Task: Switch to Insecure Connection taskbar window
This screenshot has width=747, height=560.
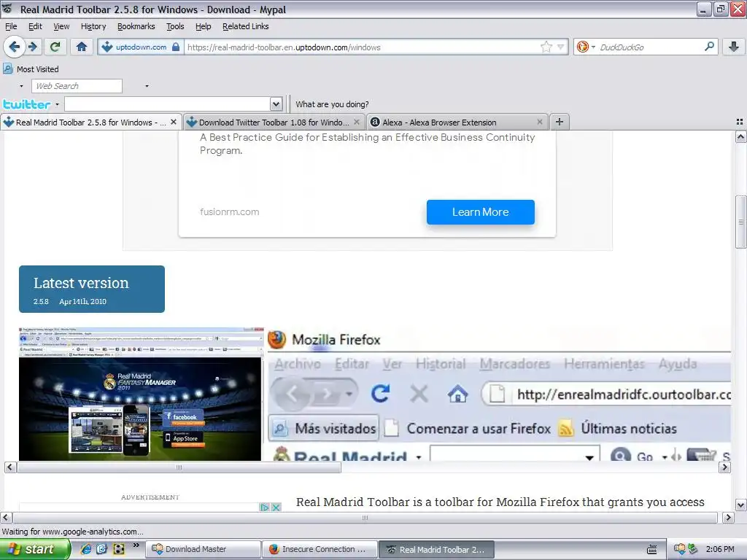Action: click(x=320, y=550)
